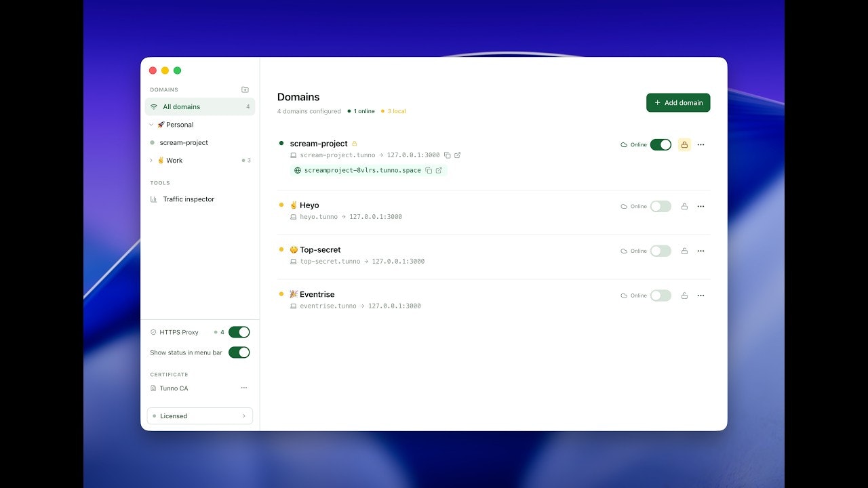Image resolution: width=868 pixels, height=488 pixels.
Task: Open the more options menu for Eventrise
Action: click(701, 296)
